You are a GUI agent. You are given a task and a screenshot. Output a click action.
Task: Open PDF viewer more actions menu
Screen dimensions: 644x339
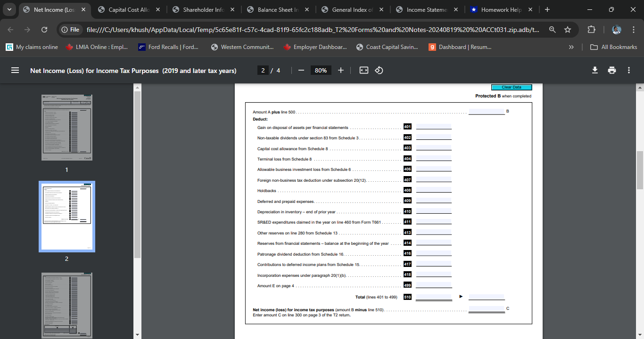tap(629, 70)
